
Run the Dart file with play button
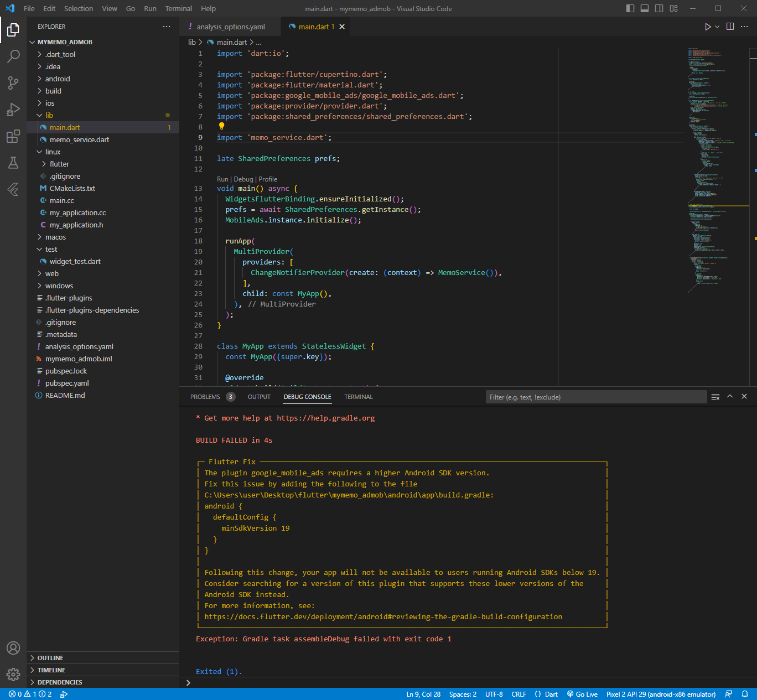click(708, 27)
